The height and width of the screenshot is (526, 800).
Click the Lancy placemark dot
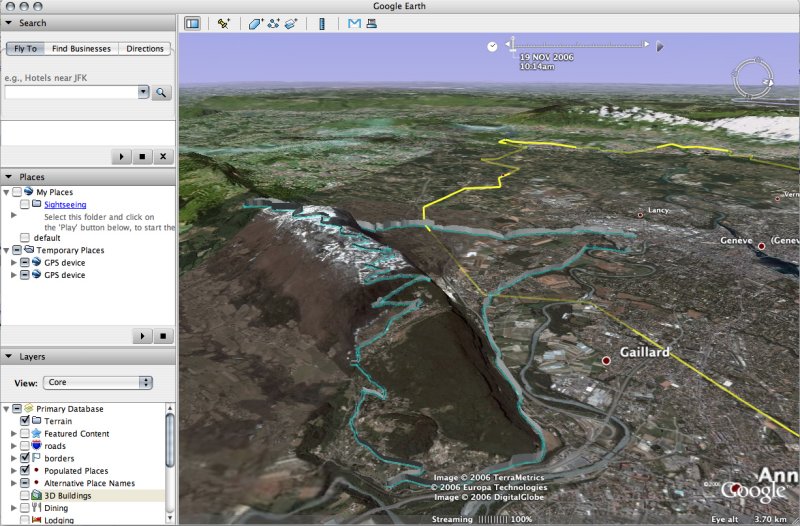(640, 215)
